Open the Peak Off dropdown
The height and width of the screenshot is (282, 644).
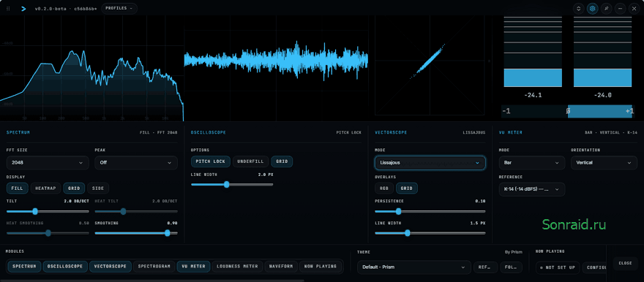(x=136, y=163)
